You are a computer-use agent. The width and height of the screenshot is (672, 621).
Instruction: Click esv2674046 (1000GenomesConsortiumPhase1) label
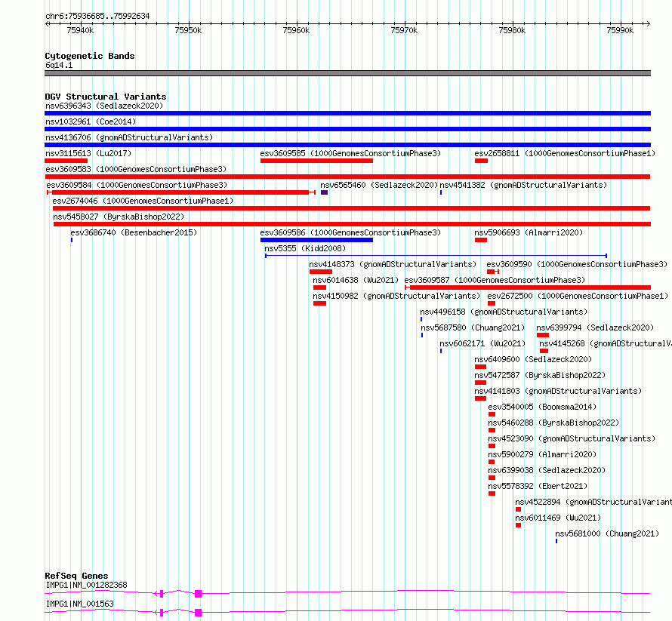coord(143,201)
